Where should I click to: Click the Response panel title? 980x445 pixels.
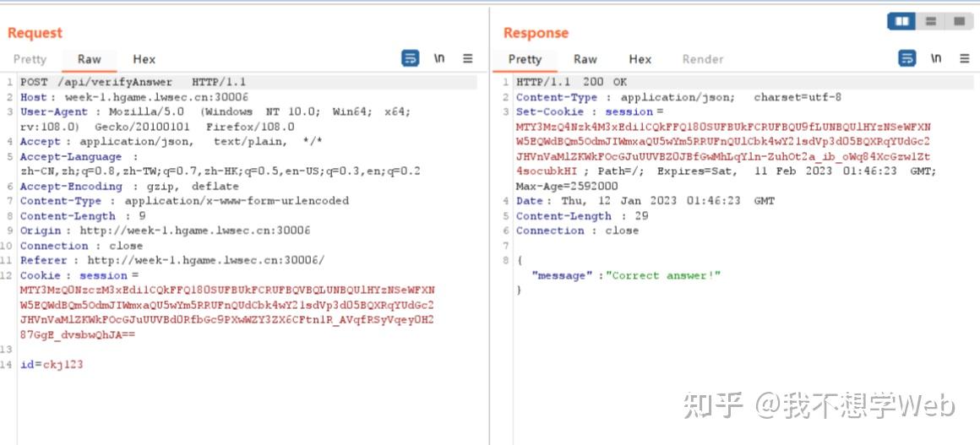(536, 32)
